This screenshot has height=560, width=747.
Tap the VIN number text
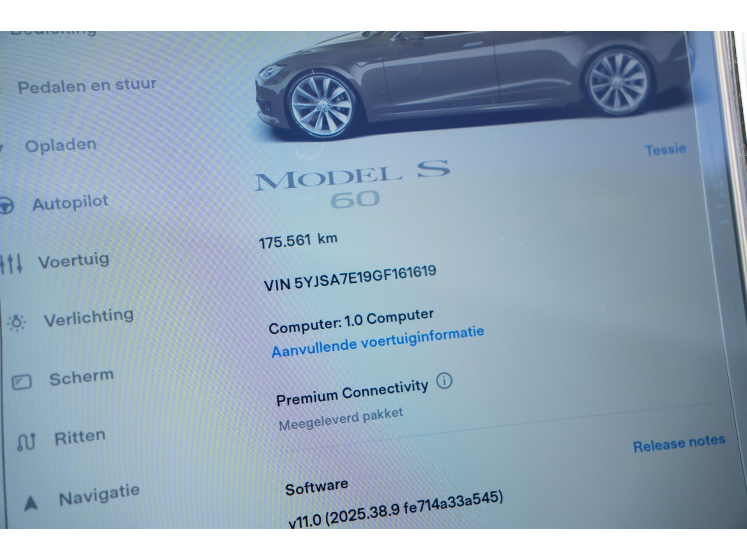coord(350,278)
